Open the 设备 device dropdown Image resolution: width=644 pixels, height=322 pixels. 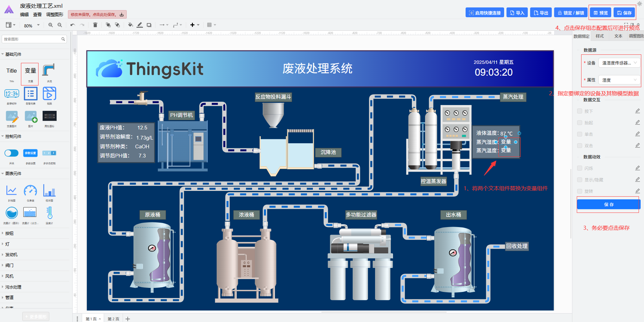[x=619, y=63]
